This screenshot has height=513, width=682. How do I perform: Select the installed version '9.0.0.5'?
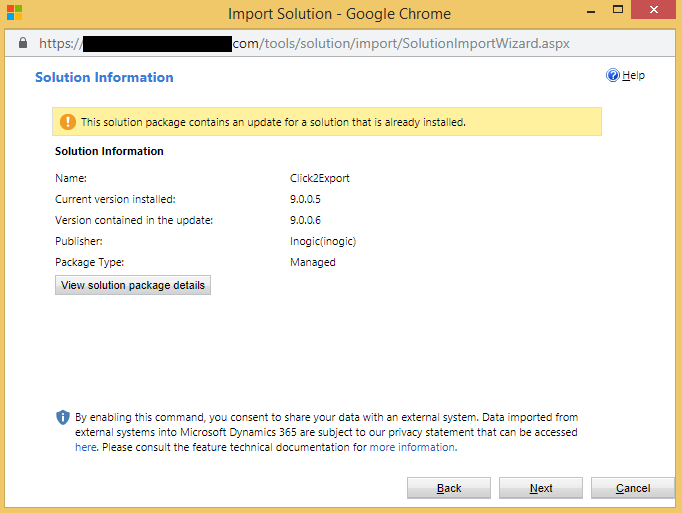coord(305,199)
